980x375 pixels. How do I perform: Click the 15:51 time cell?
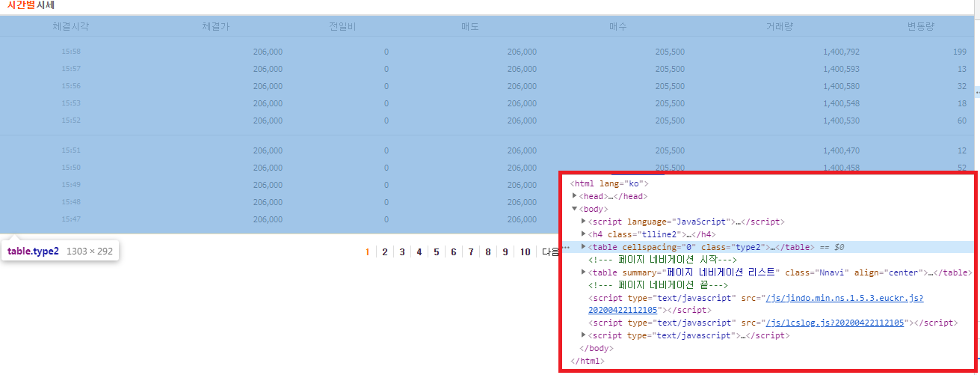coord(71,150)
